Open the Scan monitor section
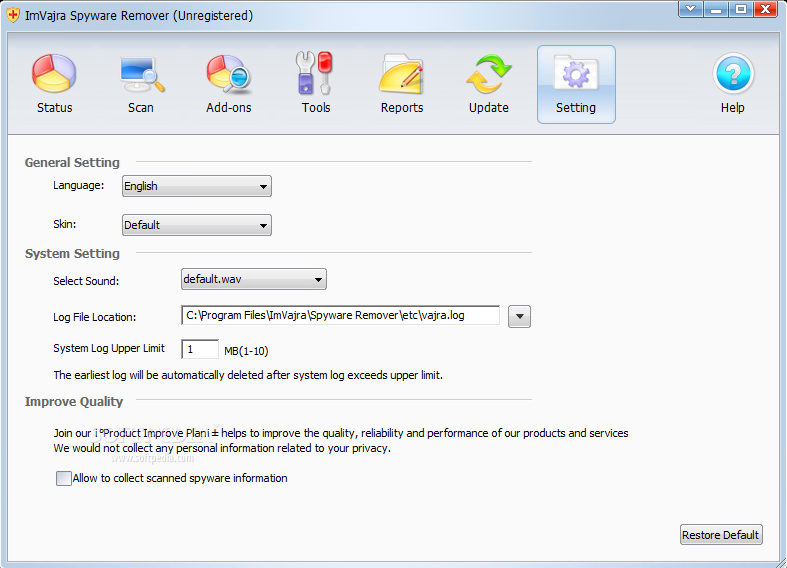 point(141,84)
